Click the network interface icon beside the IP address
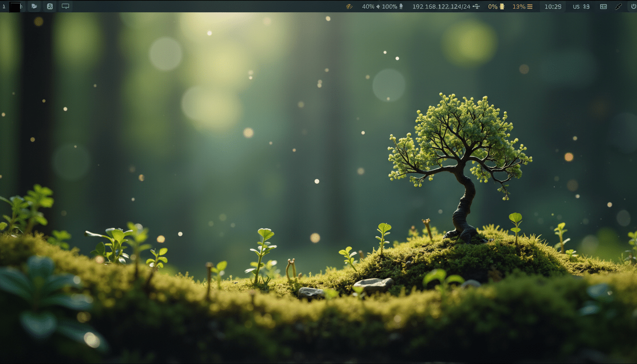637x364 pixels. click(476, 6)
